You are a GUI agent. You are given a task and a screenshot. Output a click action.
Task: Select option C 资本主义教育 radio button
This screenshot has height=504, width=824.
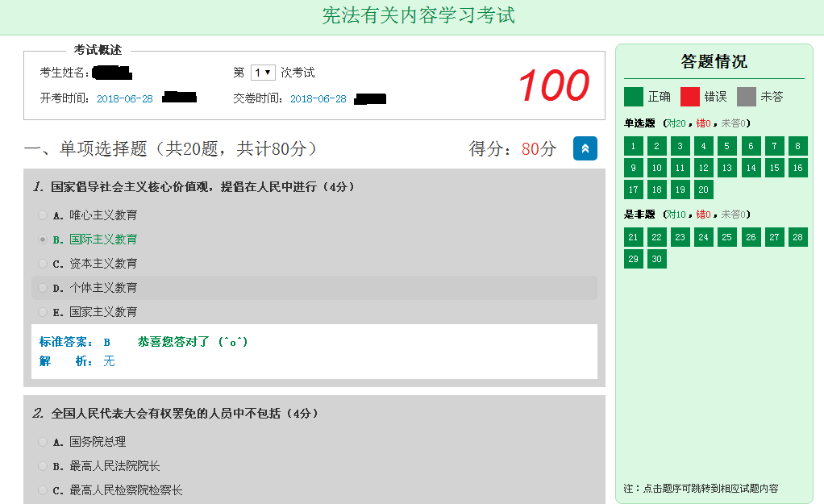[x=43, y=264]
